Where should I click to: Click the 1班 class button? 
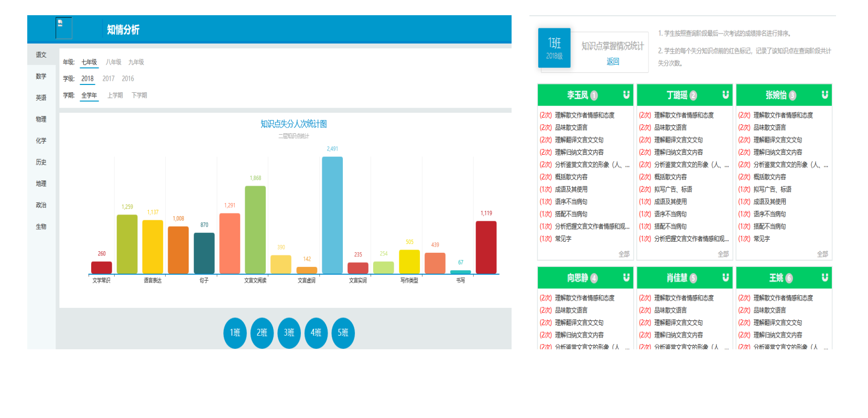235,333
